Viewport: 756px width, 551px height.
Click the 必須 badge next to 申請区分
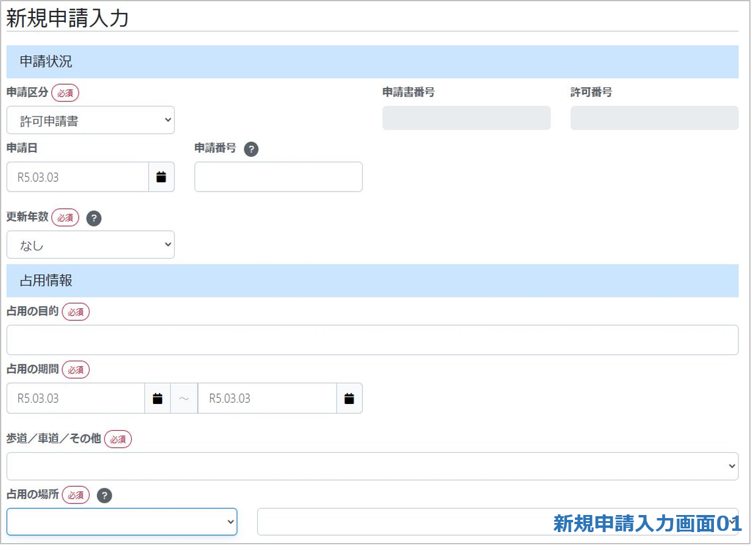tap(65, 93)
